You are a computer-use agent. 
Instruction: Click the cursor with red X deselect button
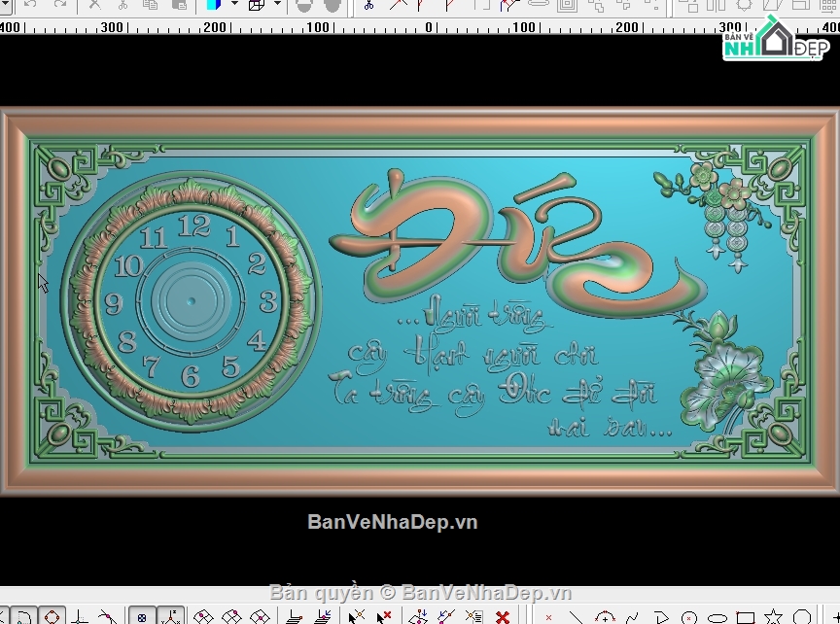click(384, 617)
